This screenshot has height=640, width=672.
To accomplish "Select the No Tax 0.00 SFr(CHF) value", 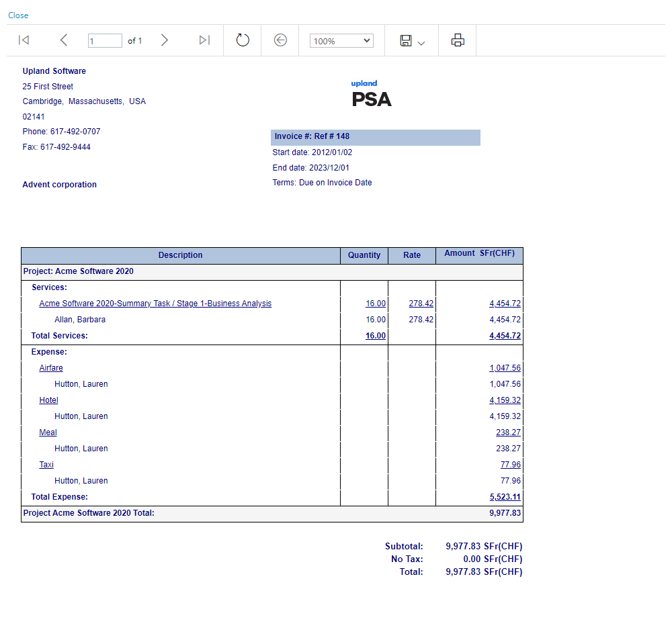I will 493,559.
